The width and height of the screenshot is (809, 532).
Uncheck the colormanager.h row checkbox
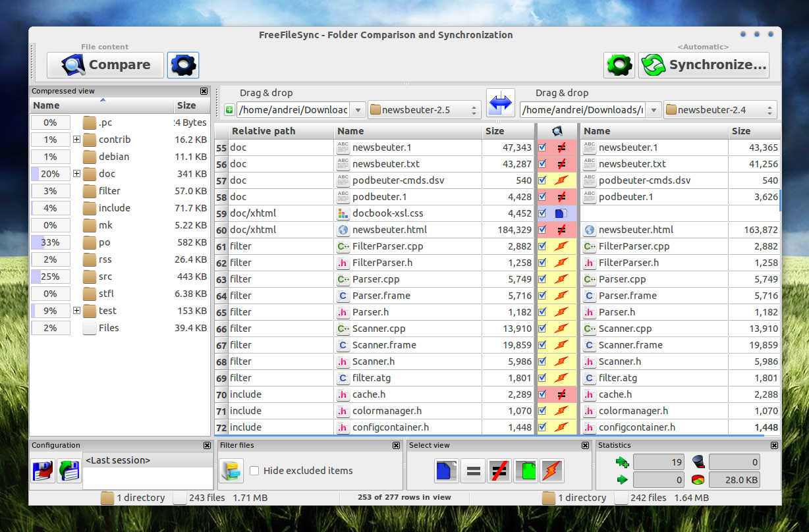point(542,411)
